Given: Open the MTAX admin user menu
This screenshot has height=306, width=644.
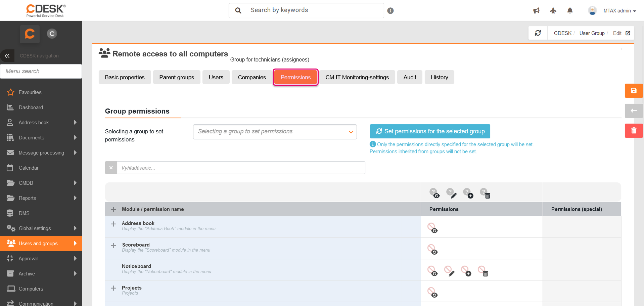Looking at the screenshot, I should pos(616,11).
